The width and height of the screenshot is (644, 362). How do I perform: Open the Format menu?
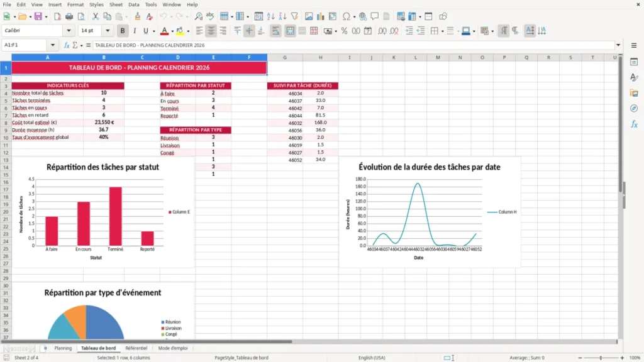75,4
